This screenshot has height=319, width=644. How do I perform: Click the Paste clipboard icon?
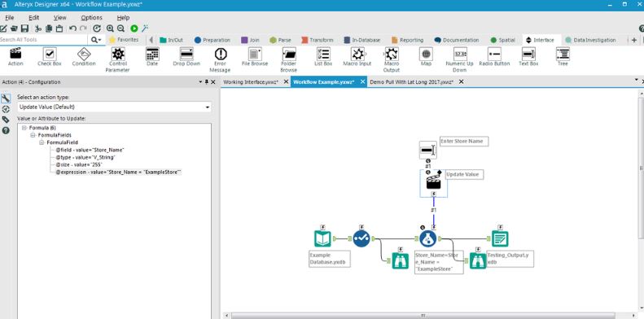point(59,28)
